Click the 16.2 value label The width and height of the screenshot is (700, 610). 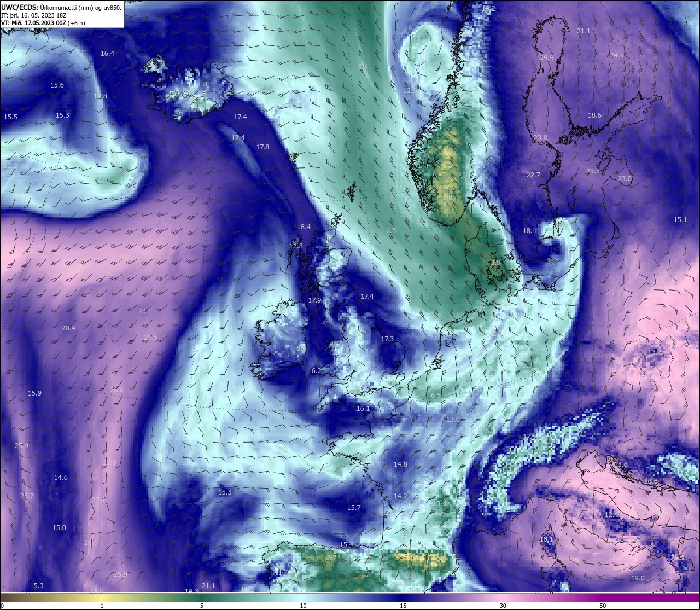pos(314,371)
